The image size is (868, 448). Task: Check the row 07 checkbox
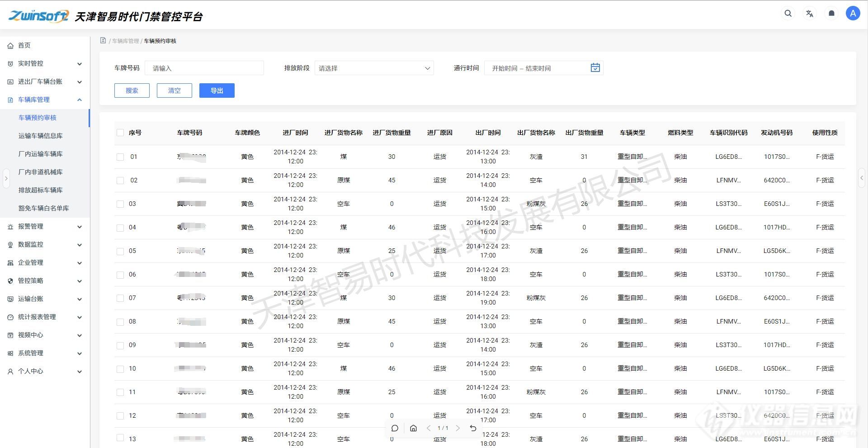[x=120, y=298]
